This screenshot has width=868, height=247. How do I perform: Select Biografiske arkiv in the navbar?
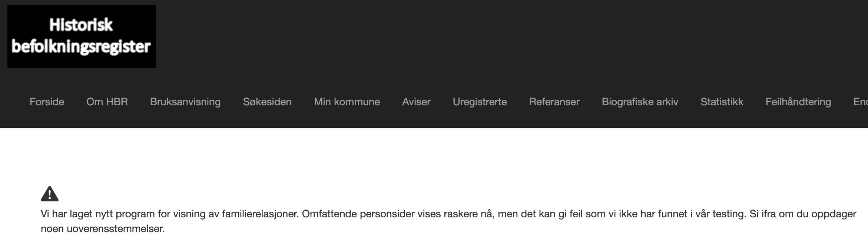pos(640,102)
